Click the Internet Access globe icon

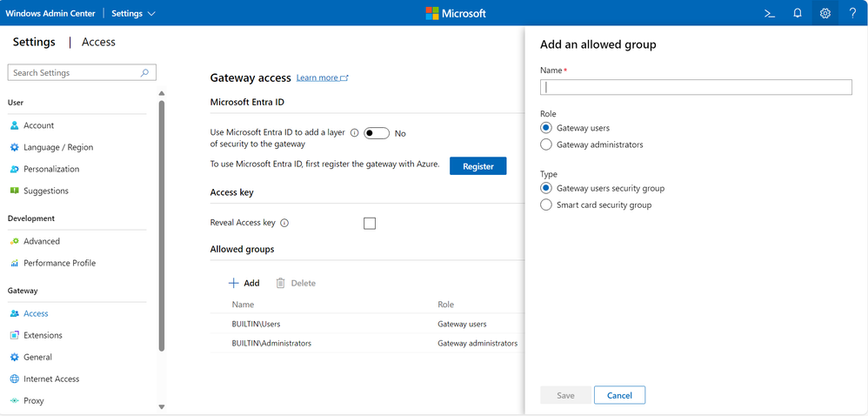click(x=15, y=379)
